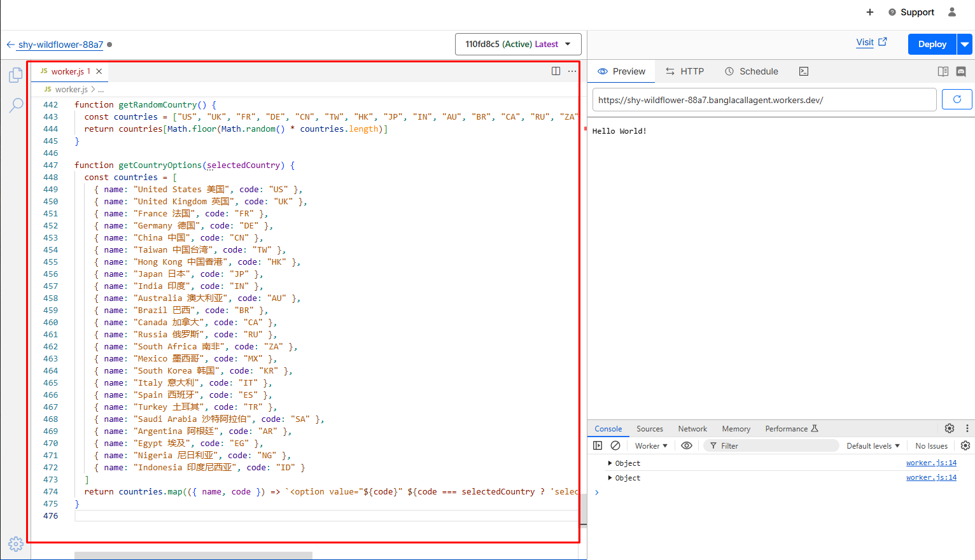Open devtools settings gear next to tabs
The width and height of the screenshot is (975, 560).
[x=950, y=428]
